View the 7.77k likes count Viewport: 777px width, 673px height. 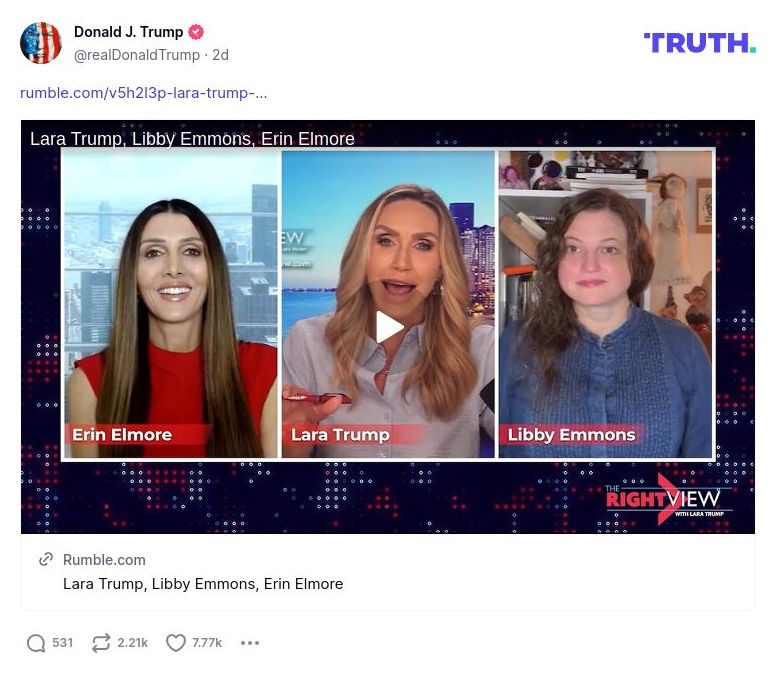(x=207, y=643)
